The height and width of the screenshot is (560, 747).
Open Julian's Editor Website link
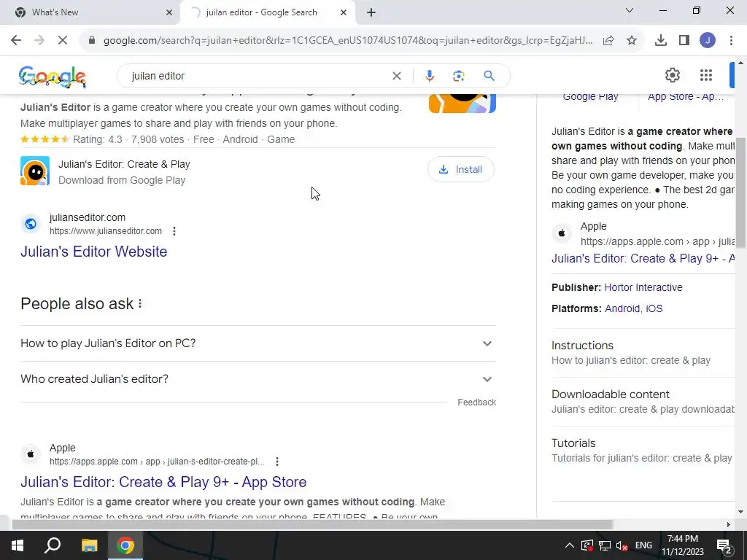[x=94, y=252]
